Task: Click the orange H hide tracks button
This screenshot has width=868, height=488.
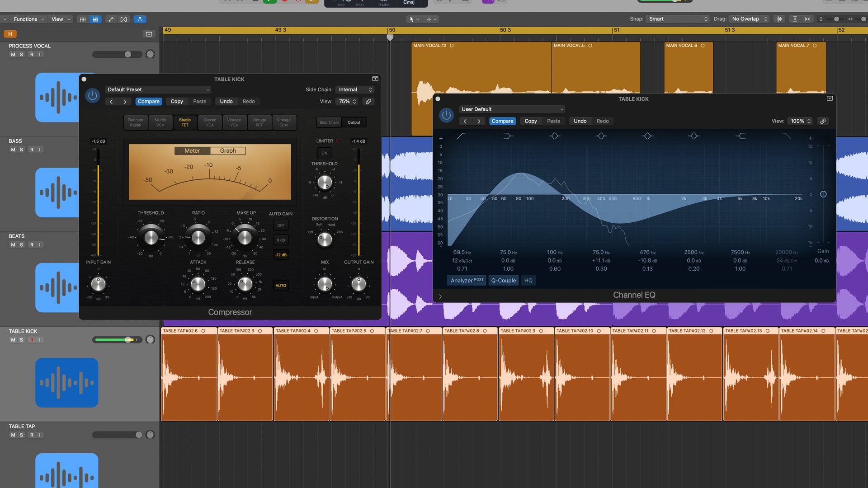Action: coord(10,34)
